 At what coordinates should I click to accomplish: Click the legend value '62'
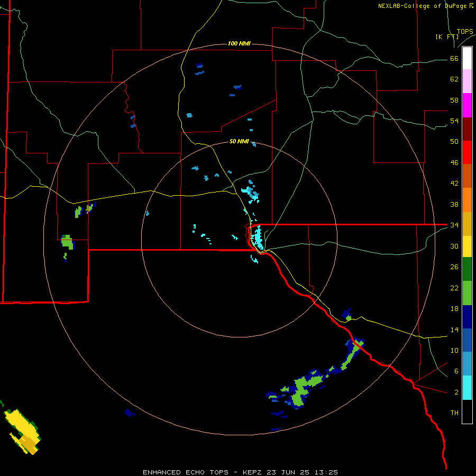pyautogui.click(x=454, y=79)
